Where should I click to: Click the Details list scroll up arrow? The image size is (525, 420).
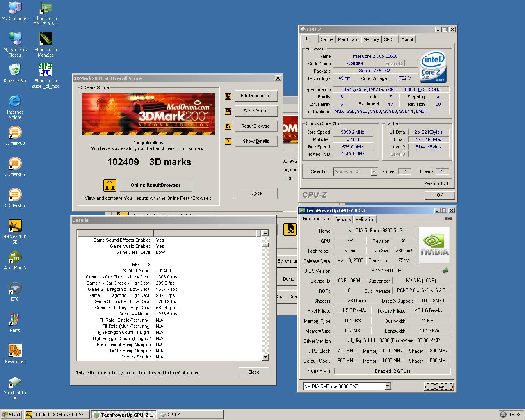point(265,233)
